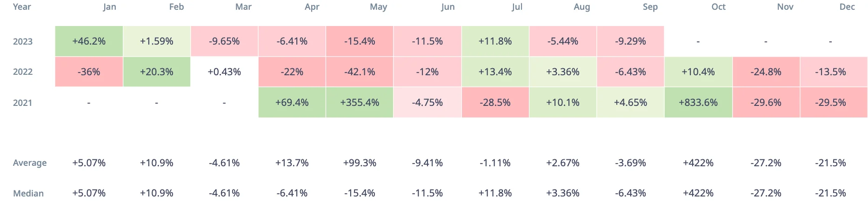The width and height of the screenshot is (868, 209).
Task: Click the Oct column header
Action: point(718,7)
